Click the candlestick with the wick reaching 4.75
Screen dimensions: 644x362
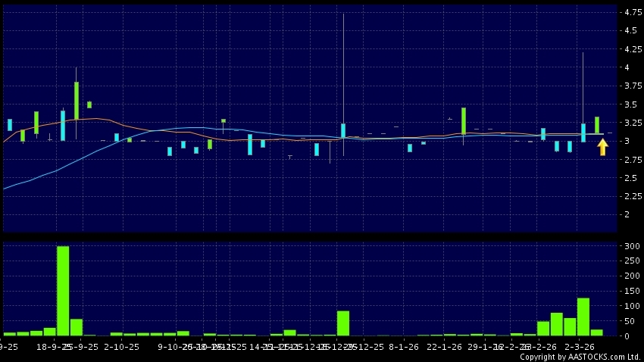tap(343, 130)
